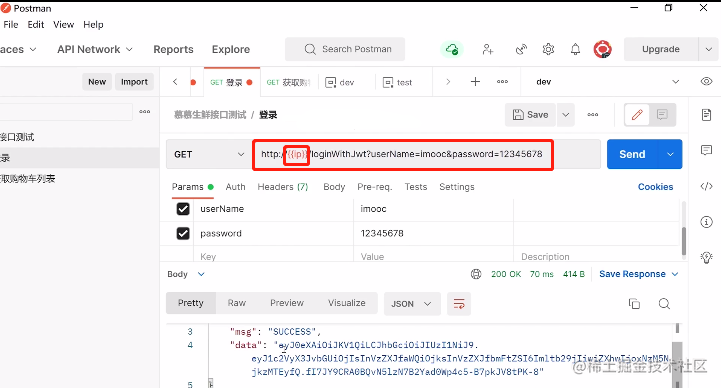Open the code snippet icon
Viewport: 721px width, 388px height.
tap(706, 186)
